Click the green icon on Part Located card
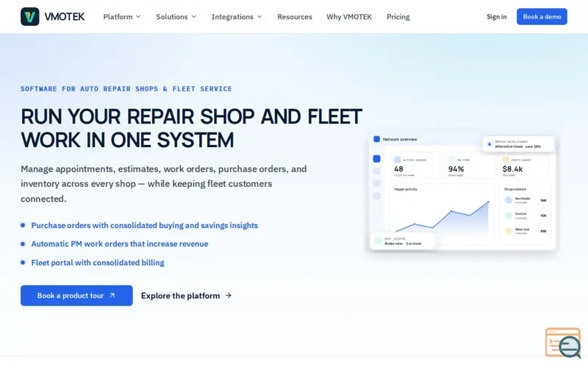 [x=378, y=241]
